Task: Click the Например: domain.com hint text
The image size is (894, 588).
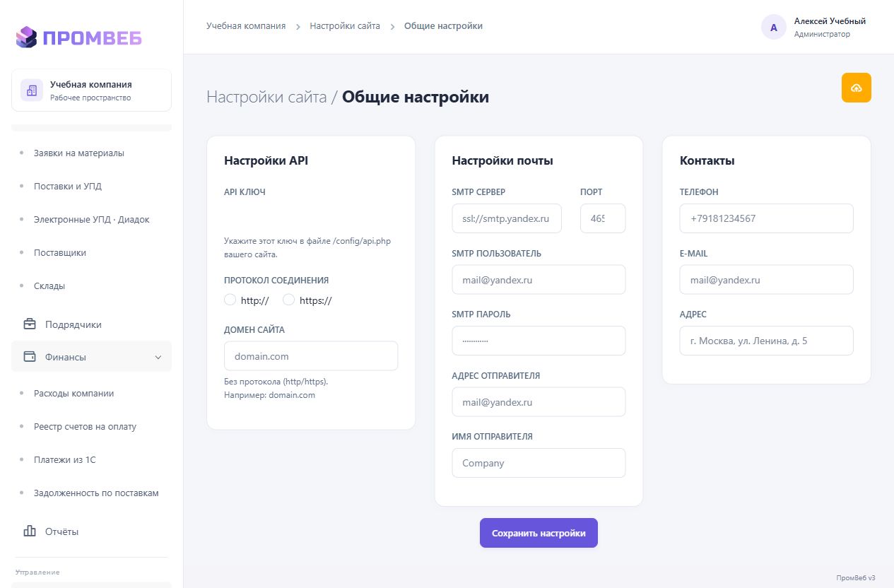Action: pyautogui.click(x=269, y=395)
